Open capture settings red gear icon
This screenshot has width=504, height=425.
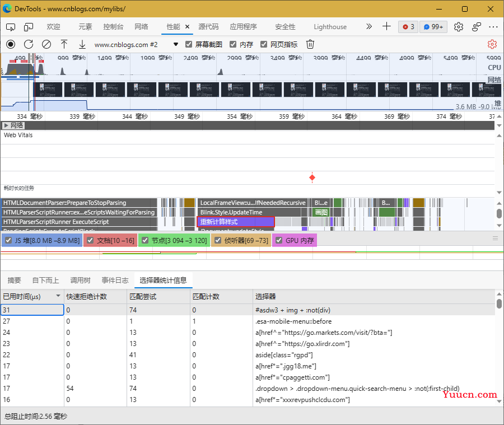492,44
